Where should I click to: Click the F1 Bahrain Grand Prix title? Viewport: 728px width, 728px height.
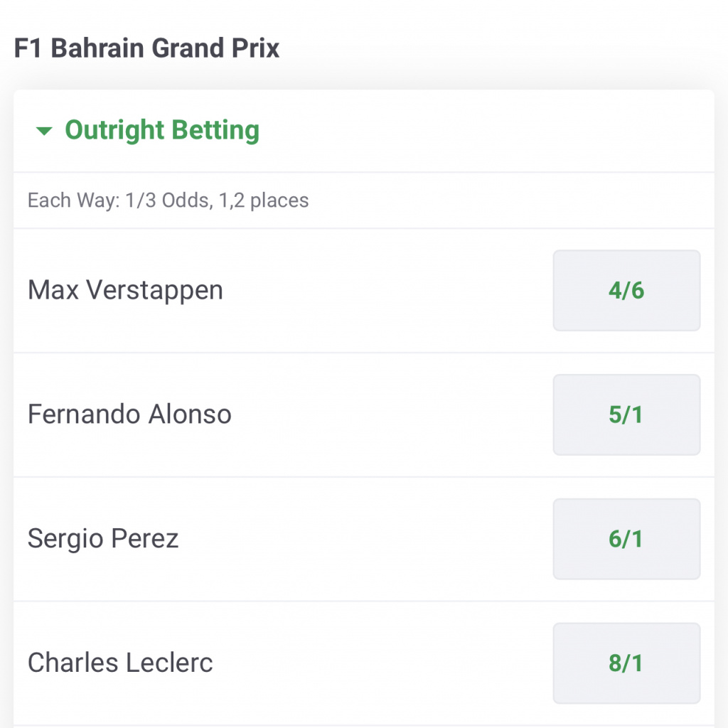(146, 48)
